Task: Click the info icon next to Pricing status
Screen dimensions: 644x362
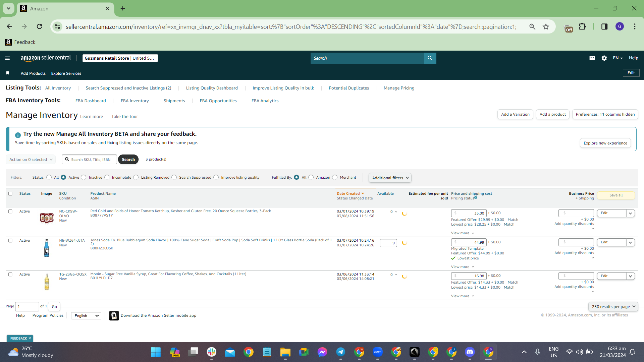Action: coord(476,198)
